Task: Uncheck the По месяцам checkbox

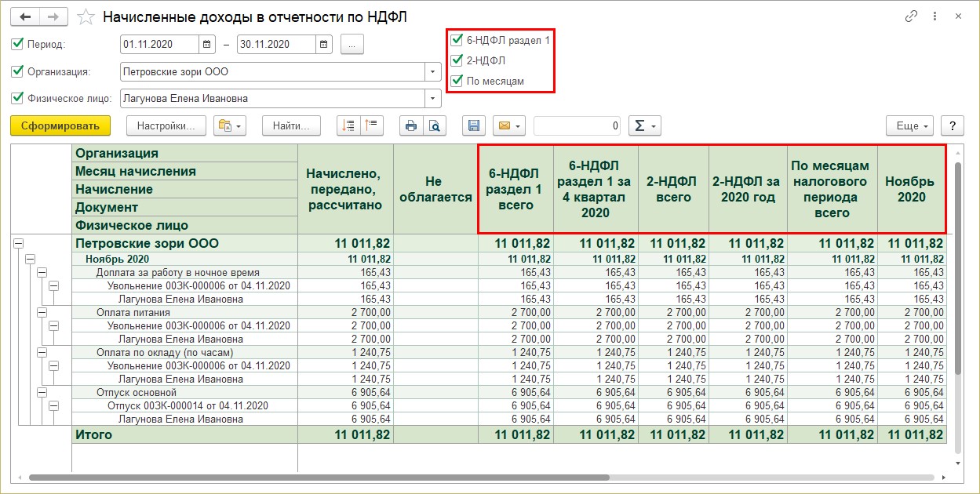Action: coord(457,81)
